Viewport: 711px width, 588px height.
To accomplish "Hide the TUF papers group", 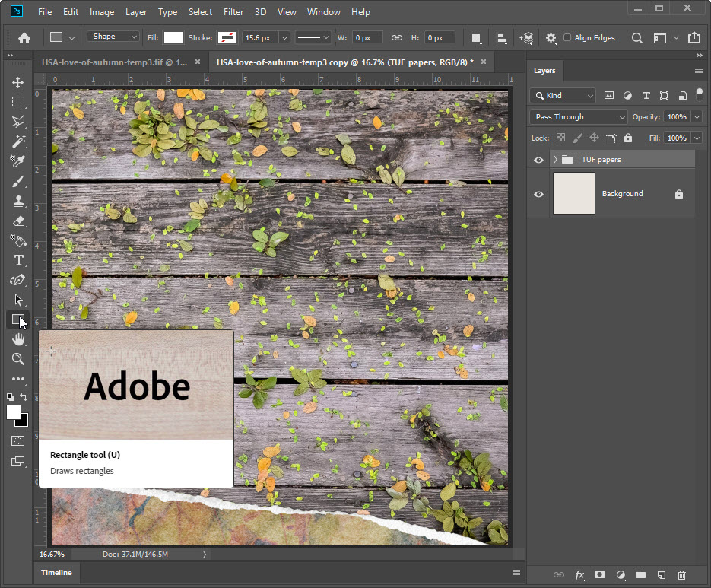I will pyautogui.click(x=538, y=160).
